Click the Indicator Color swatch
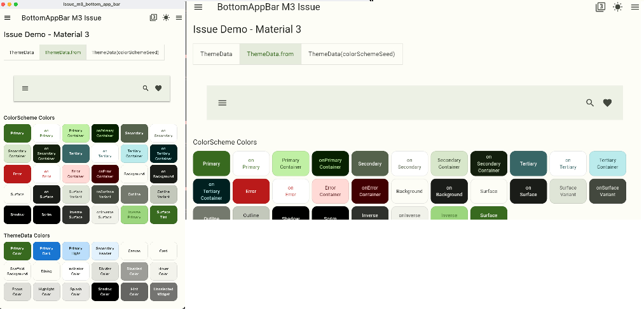The width and height of the screenshot is (644, 310). tap(76, 271)
